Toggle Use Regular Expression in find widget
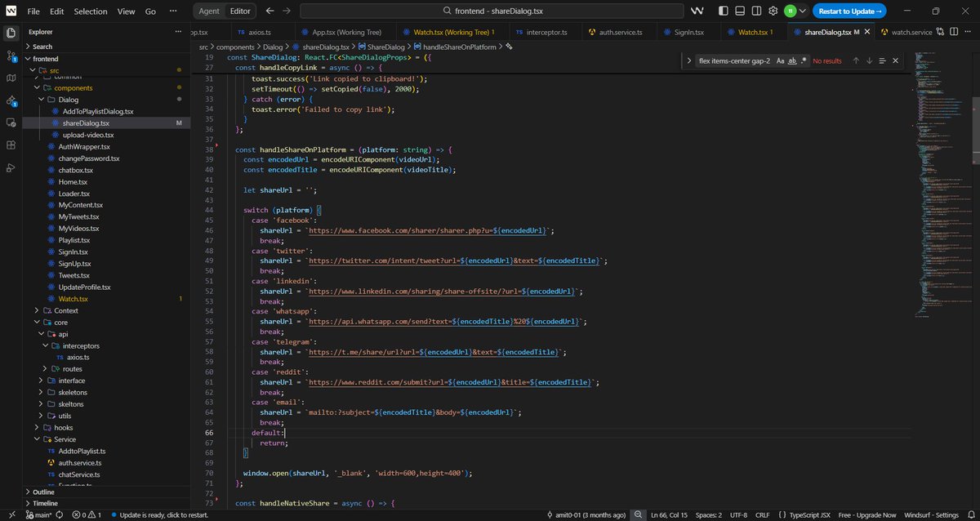The image size is (980, 521). click(804, 60)
